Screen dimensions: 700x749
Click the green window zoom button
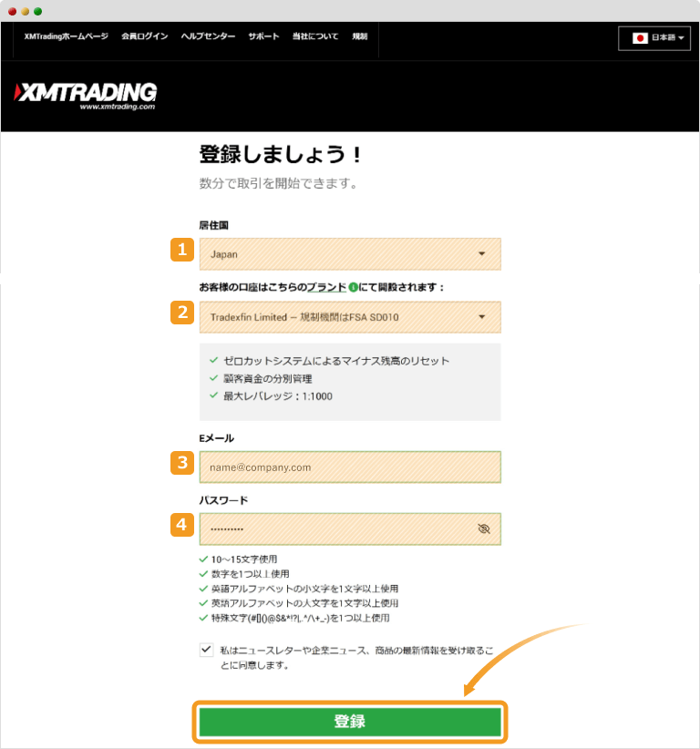tap(38, 12)
